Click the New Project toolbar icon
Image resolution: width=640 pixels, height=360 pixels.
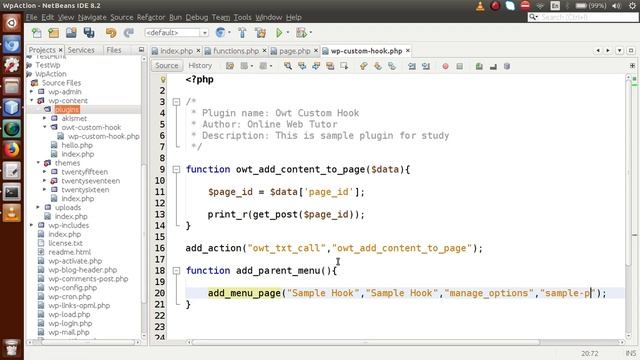pyautogui.click(x=53, y=33)
